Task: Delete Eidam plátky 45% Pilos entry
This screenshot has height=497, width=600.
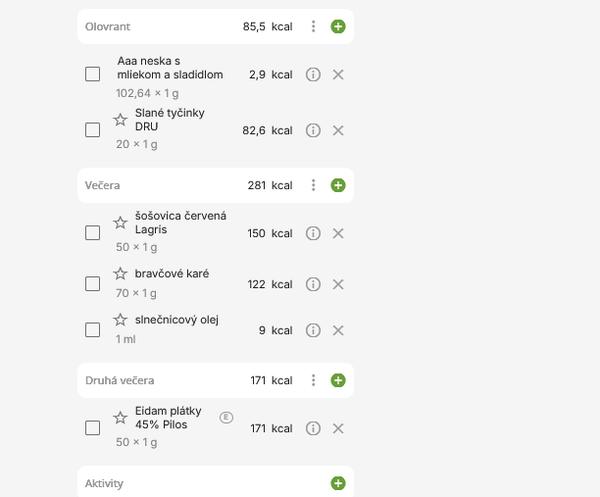Action: (338, 428)
